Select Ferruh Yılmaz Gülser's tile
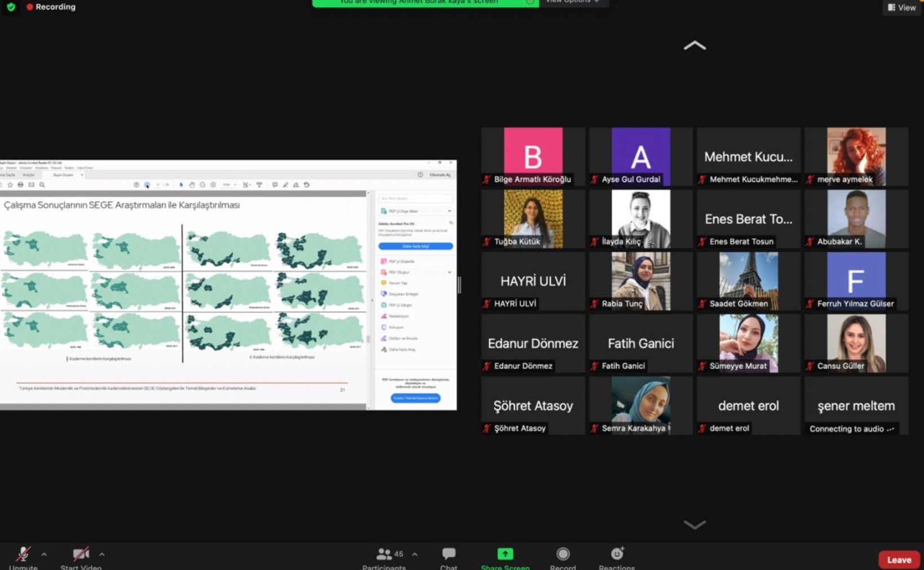924x570 pixels. click(x=856, y=281)
